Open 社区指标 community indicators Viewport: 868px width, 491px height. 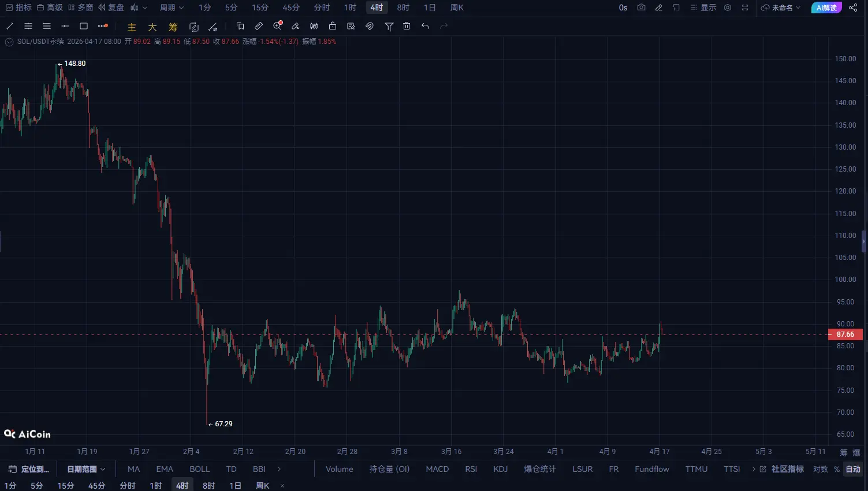pyautogui.click(x=781, y=469)
